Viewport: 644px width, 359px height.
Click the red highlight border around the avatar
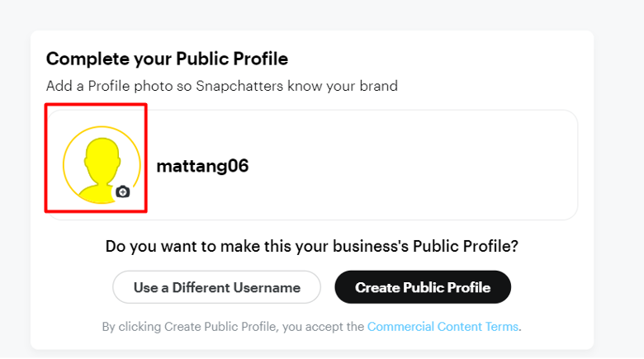(x=96, y=105)
